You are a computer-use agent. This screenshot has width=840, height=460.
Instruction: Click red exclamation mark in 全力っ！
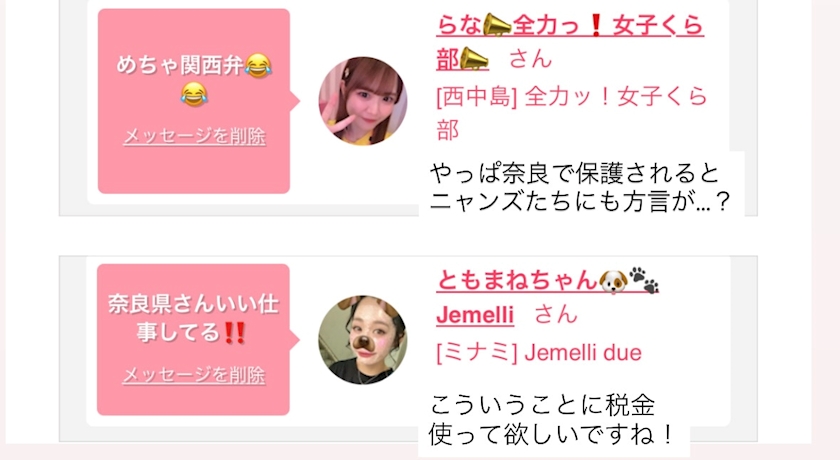596,25
